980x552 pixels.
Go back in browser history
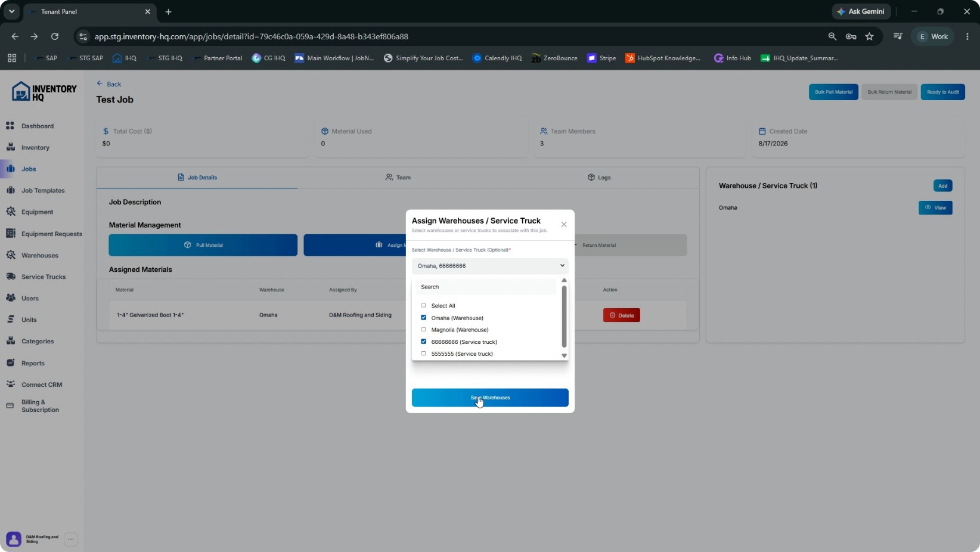[x=15, y=36]
